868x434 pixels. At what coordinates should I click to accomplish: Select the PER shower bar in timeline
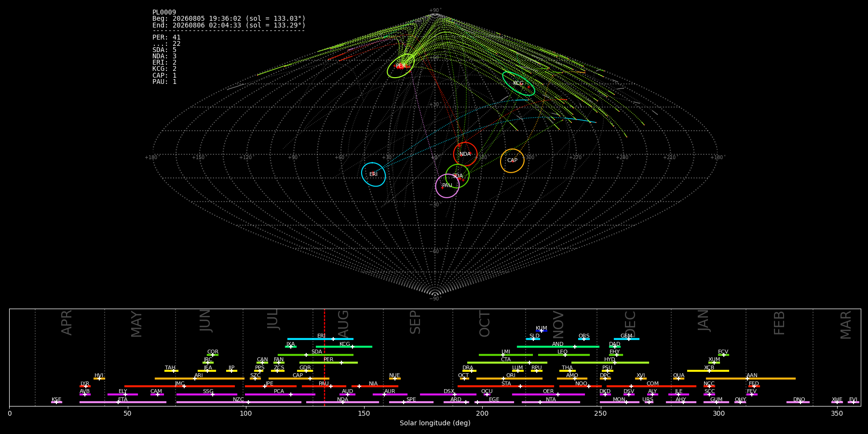coord(328,362)
